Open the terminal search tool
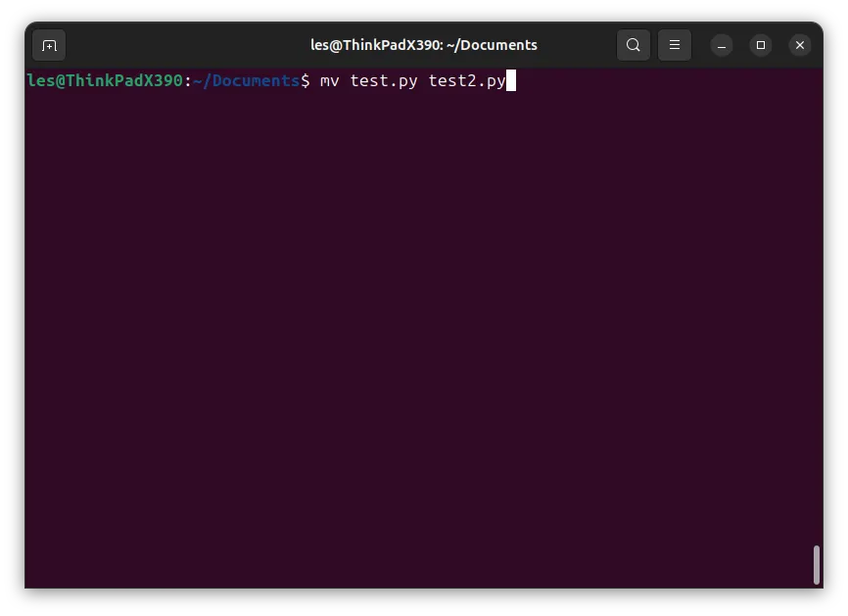 [x=634, y=45]
